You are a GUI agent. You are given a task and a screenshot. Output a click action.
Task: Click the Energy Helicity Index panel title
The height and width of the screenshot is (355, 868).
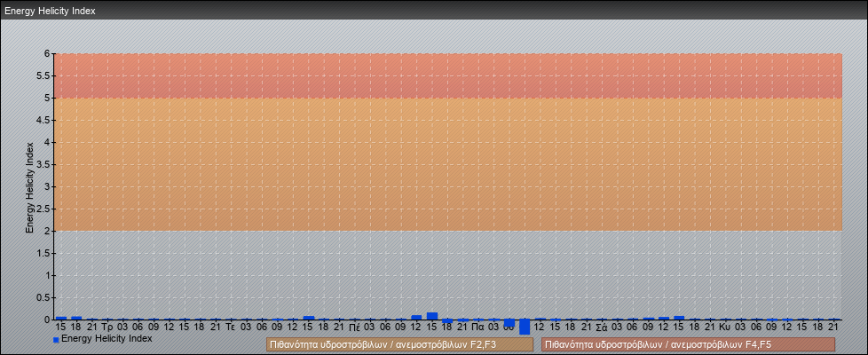coord(50,11)
